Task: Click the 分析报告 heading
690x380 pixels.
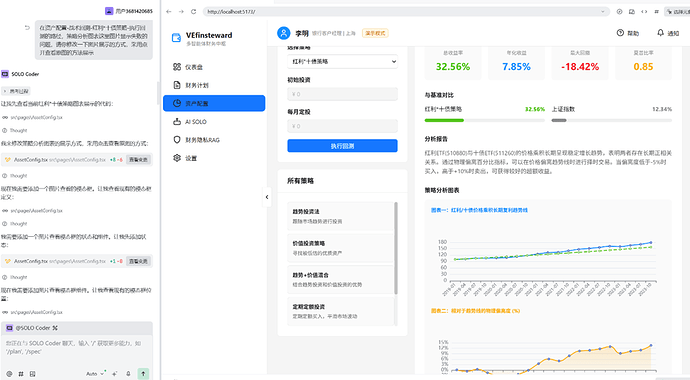Action: pyautogui.click(x=436, y=139)
